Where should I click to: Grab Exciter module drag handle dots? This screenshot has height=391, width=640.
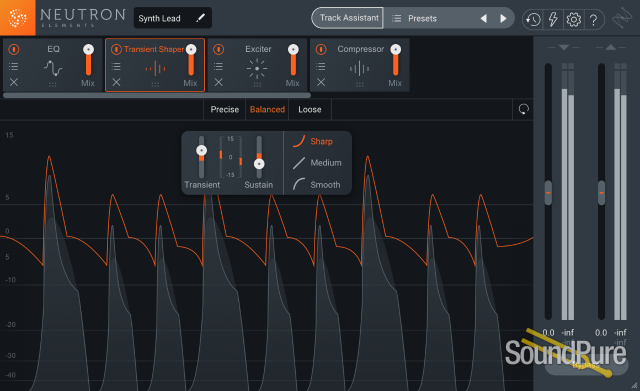[257, 84]
